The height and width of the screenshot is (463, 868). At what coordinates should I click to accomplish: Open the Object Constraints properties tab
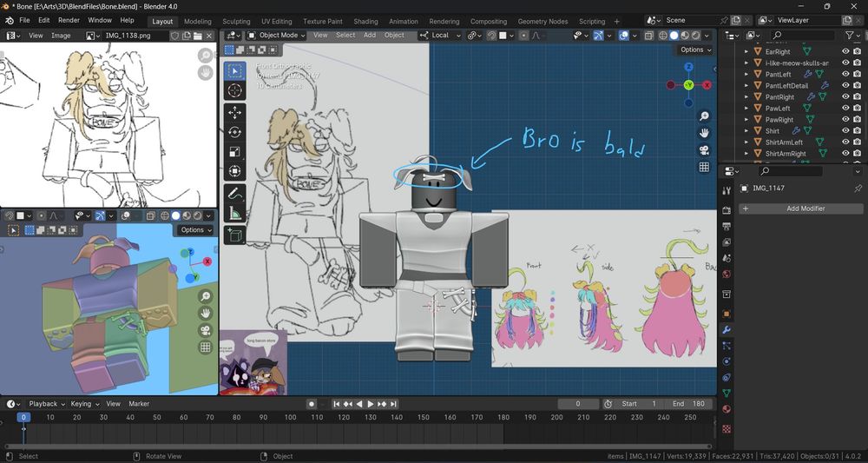coord(727,377)
